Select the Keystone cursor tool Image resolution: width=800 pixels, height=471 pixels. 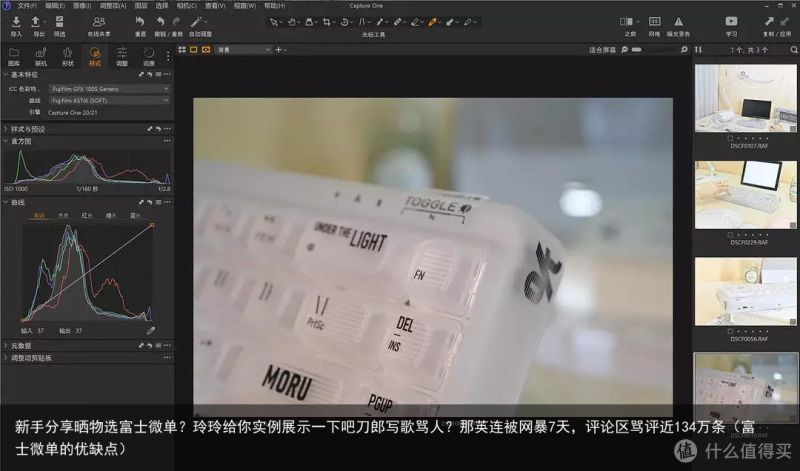[x=362, y=22]
